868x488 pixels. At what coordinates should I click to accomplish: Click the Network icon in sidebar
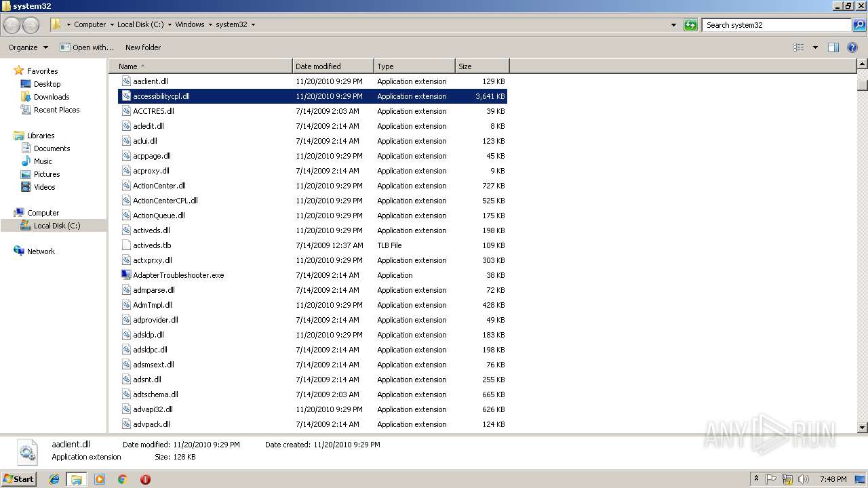pos(19,251)
